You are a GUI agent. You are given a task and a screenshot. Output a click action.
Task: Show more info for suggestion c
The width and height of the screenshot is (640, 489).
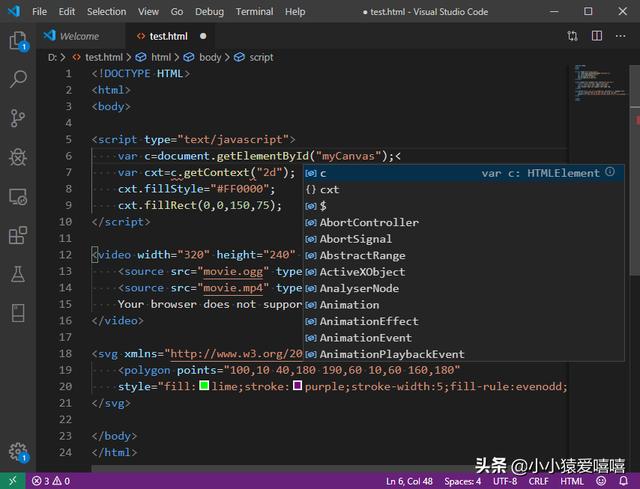610,172
